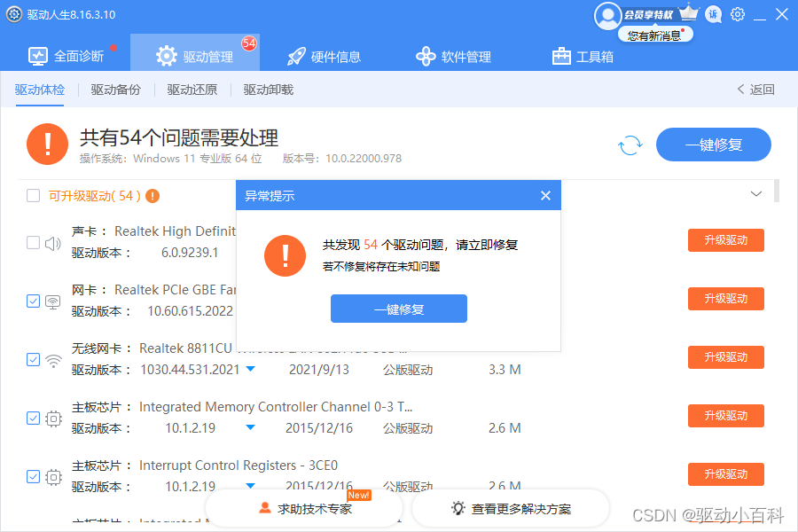Open the user account avatar

click(607, 16)
